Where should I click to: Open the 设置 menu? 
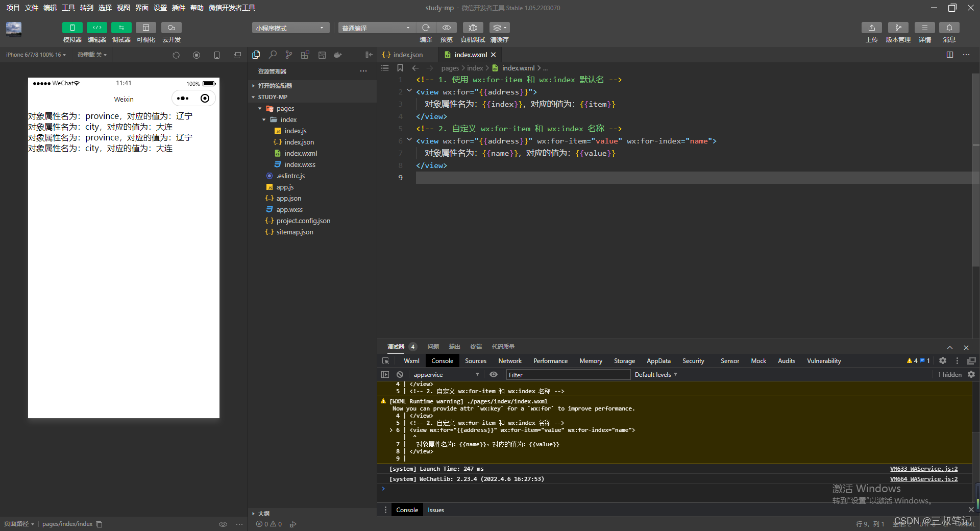coord(160,8)
